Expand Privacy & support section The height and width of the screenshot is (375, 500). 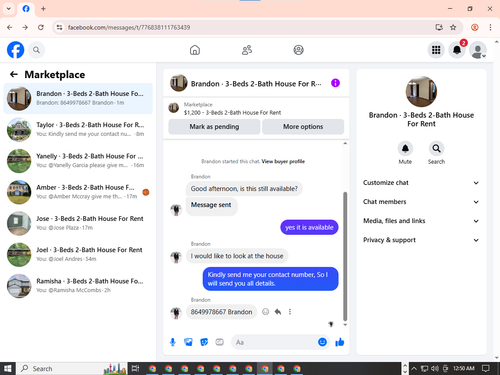tap(421, 240)
